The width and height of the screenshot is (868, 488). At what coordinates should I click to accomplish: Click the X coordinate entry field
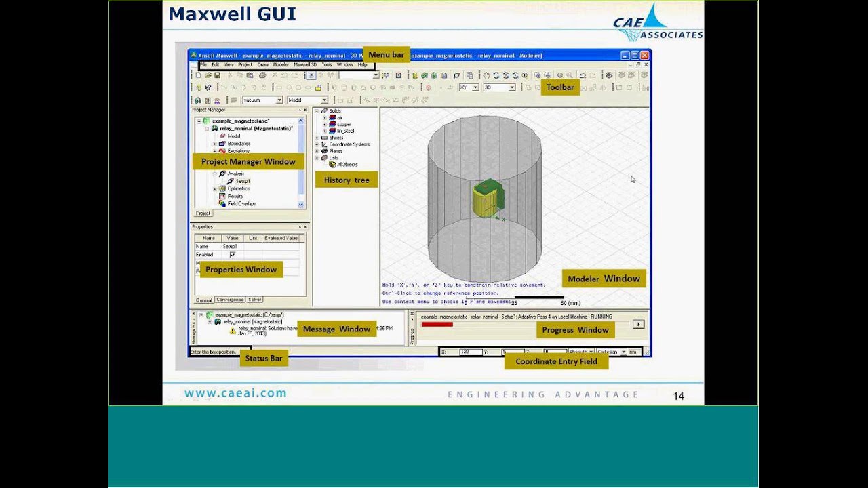[x=470, y=352]
